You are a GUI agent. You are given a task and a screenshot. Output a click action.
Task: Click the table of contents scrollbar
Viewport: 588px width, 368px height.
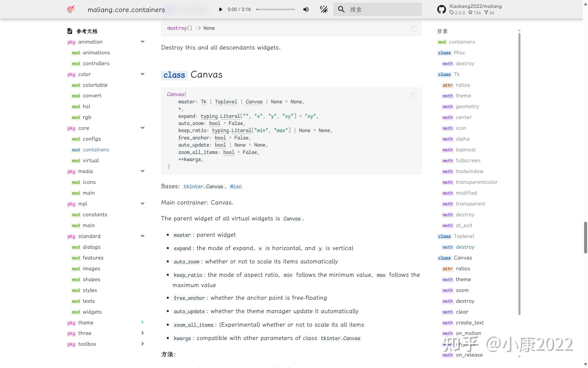[x=519, y=174]
